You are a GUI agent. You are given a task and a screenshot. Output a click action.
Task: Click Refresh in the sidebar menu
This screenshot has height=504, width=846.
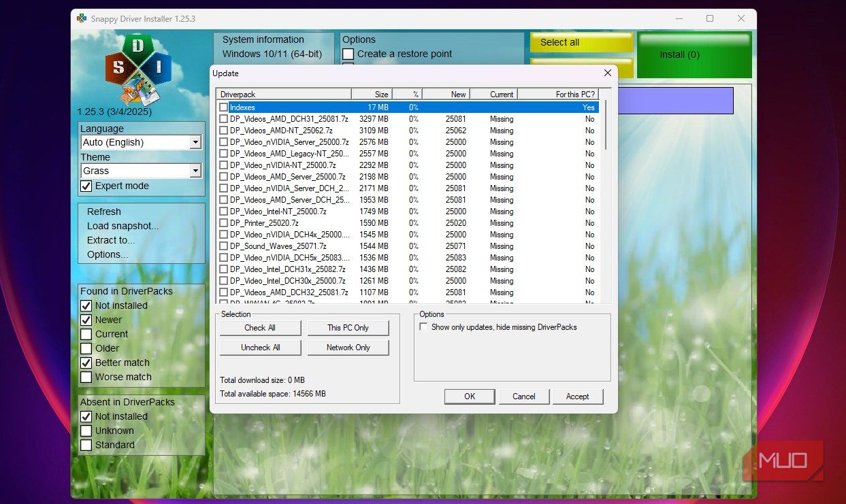point(104,212)
